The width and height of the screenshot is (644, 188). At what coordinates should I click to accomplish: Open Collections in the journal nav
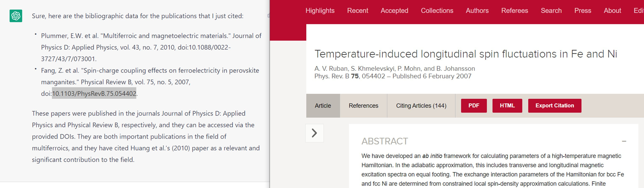[437, 11]
